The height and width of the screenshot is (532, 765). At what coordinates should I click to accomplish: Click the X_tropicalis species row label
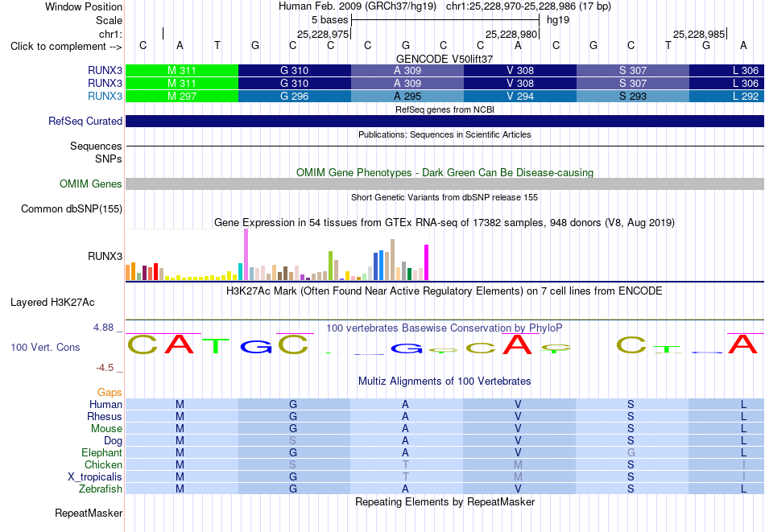pyautogui.click(x=95, y=477)
